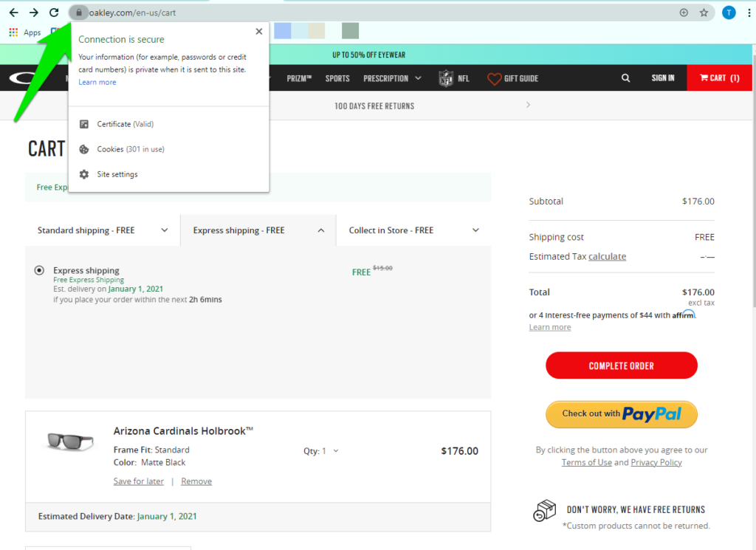Open the red CART (1) button
756x550 pixels.
(719, 78)
